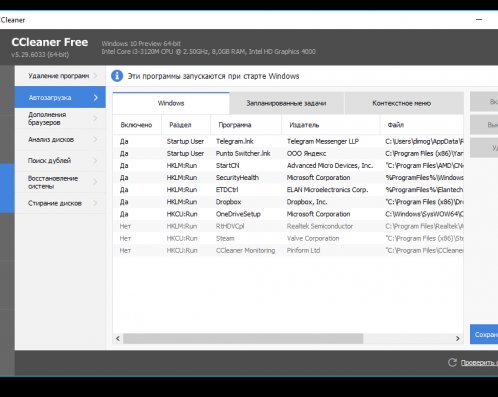The width and height of the screenshot is (498, 397).
Task: Click ELAN Microelectronics Corp. cell
Action: point(327,190)
